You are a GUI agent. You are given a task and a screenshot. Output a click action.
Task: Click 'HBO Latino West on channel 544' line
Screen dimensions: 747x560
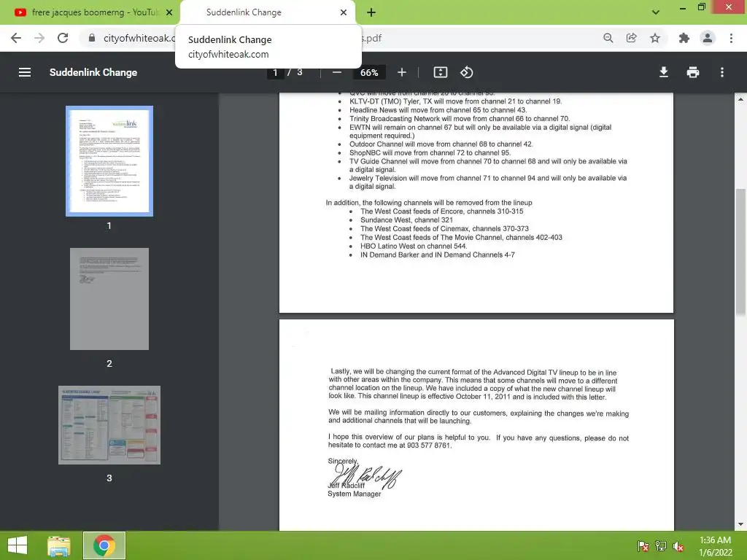414,246
